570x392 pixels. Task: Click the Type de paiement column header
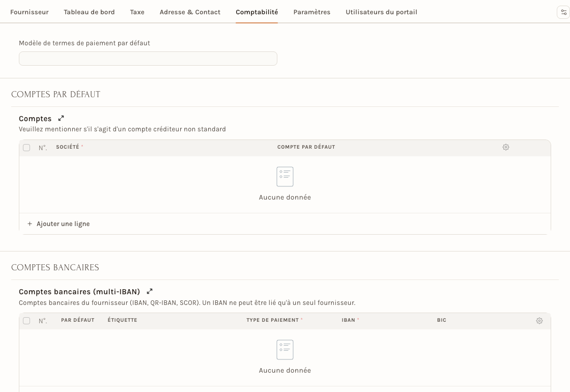[273, 320]
